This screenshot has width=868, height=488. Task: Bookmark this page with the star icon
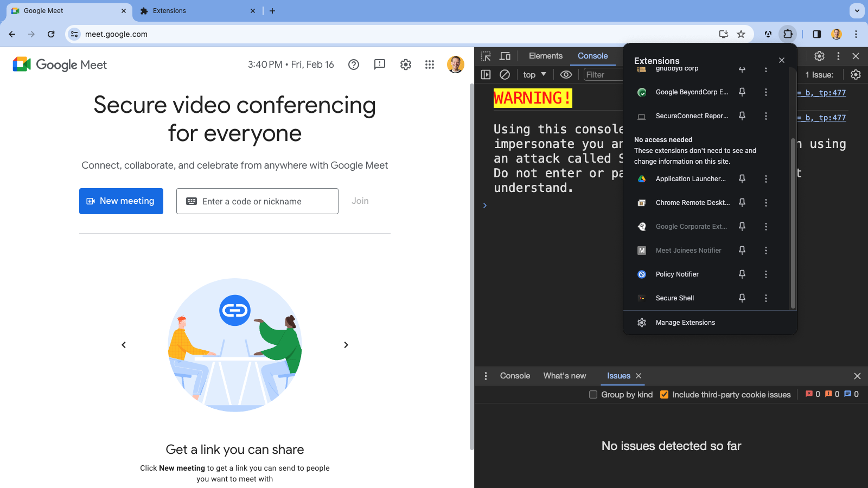pos(741,34)
